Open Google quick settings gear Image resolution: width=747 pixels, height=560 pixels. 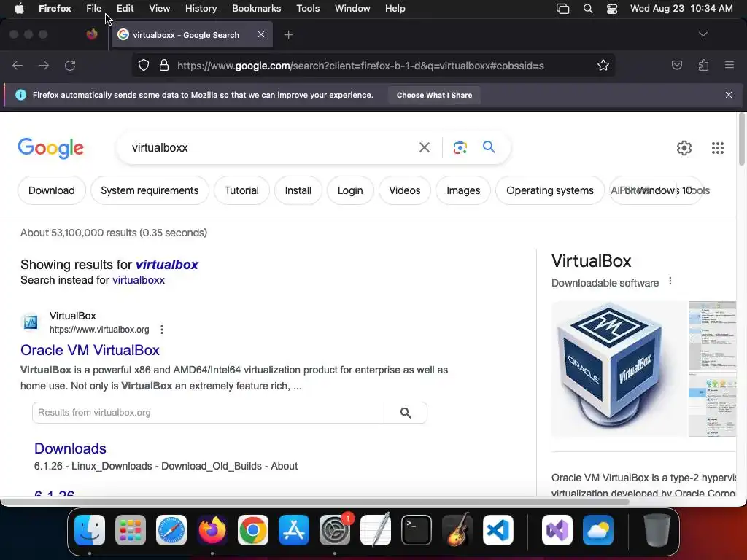pyautogui.click(x=684, y=148)
